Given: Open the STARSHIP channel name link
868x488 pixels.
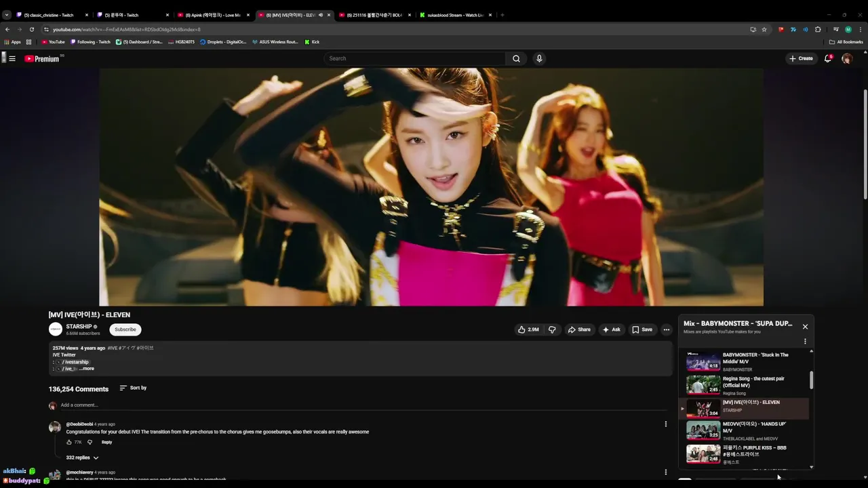Looking at the screenshot, I should pyautogui.click(x=79, y=327).
